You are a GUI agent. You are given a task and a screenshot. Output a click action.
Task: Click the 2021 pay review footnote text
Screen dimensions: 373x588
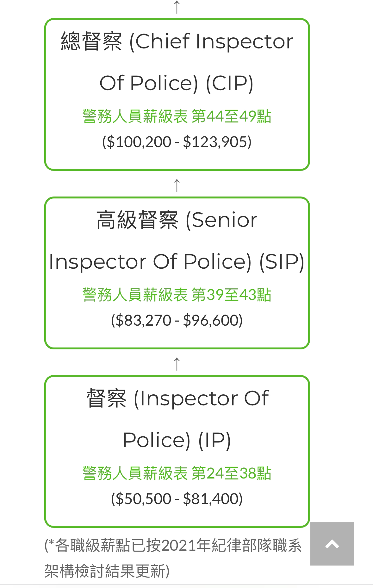pyautogui.click(x=173, y=558)
